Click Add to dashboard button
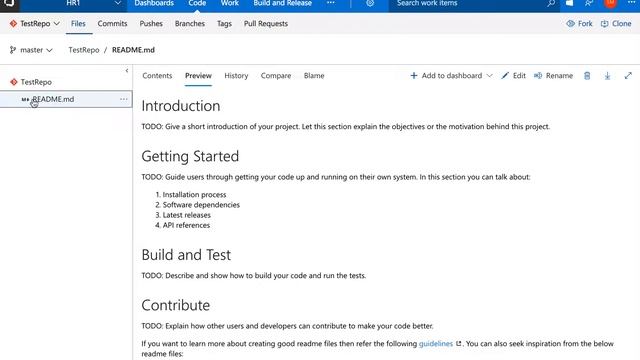 [446, 76]
